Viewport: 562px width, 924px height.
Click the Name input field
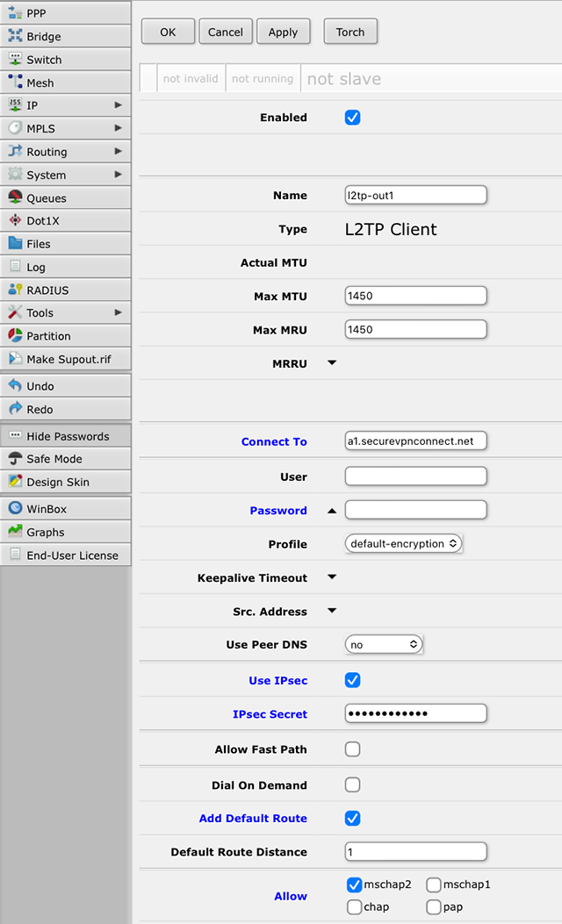[x=415, y=195]
